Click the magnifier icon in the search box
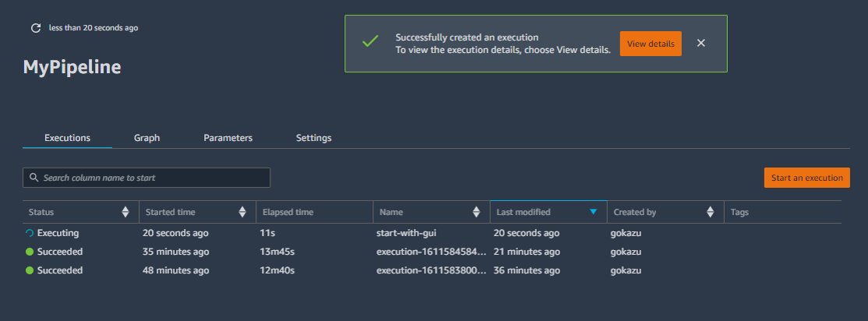 coord(34,178)
